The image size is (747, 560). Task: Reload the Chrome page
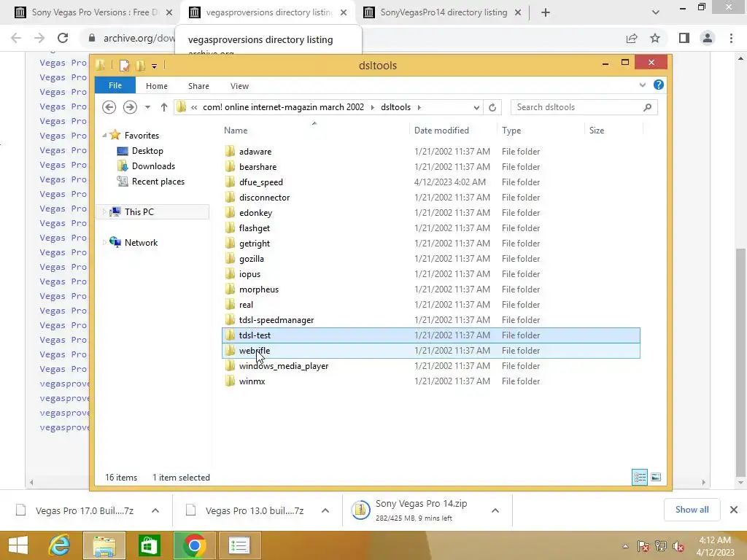(x=63, y=38)
